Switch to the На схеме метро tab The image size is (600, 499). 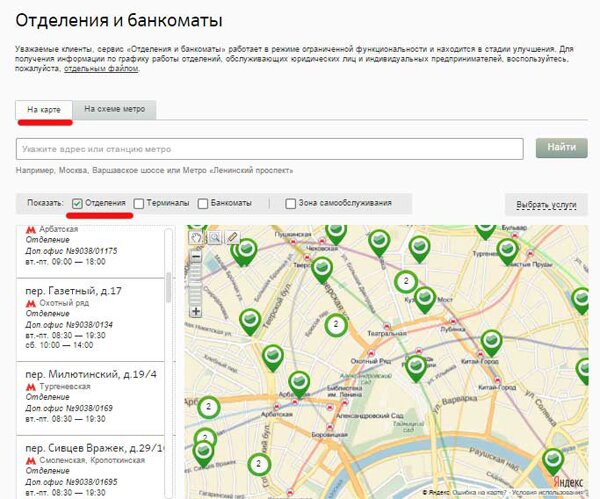coord(114,109)
